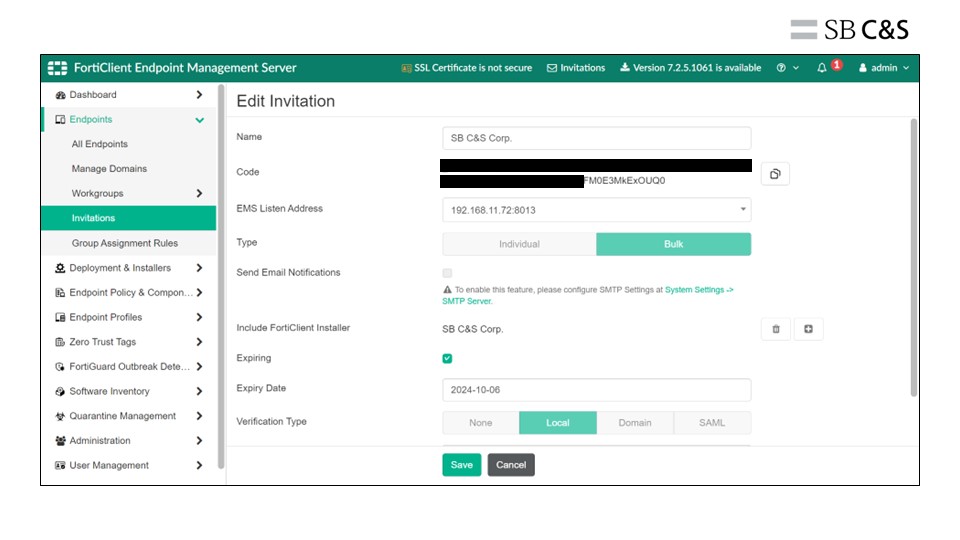Click the Deployment & Installers icon
This screenshot has height=540, width=960.
(60, 268)
